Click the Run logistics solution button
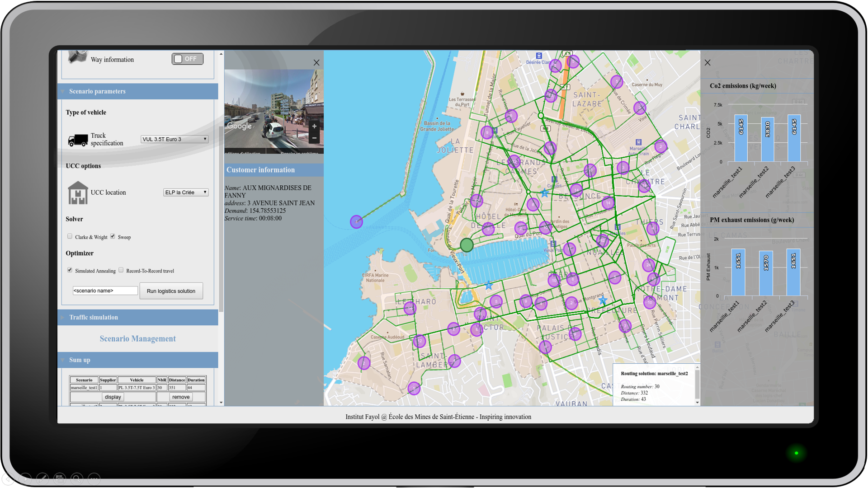The image size is (868, 488). pyautogui.click(x=171, y=291)
